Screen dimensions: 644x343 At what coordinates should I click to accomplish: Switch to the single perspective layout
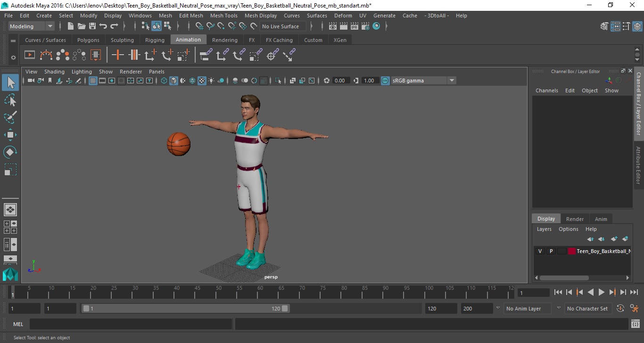(10, 209)
